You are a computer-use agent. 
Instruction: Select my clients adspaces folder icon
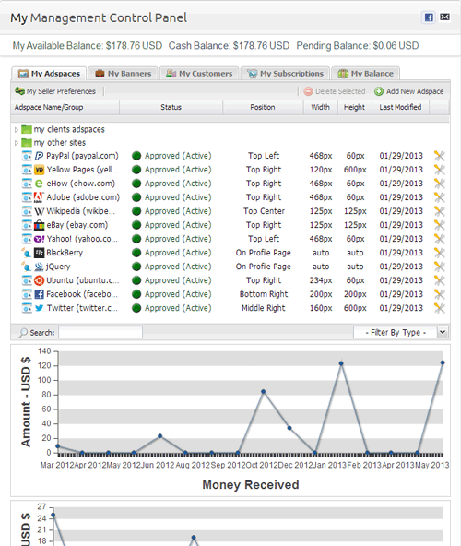[x=26, y=130]
